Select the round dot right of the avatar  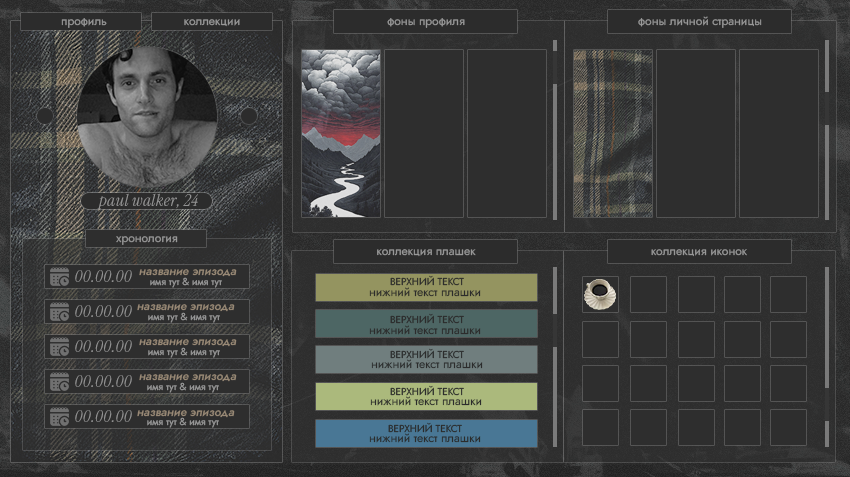[x=249, y=116]
